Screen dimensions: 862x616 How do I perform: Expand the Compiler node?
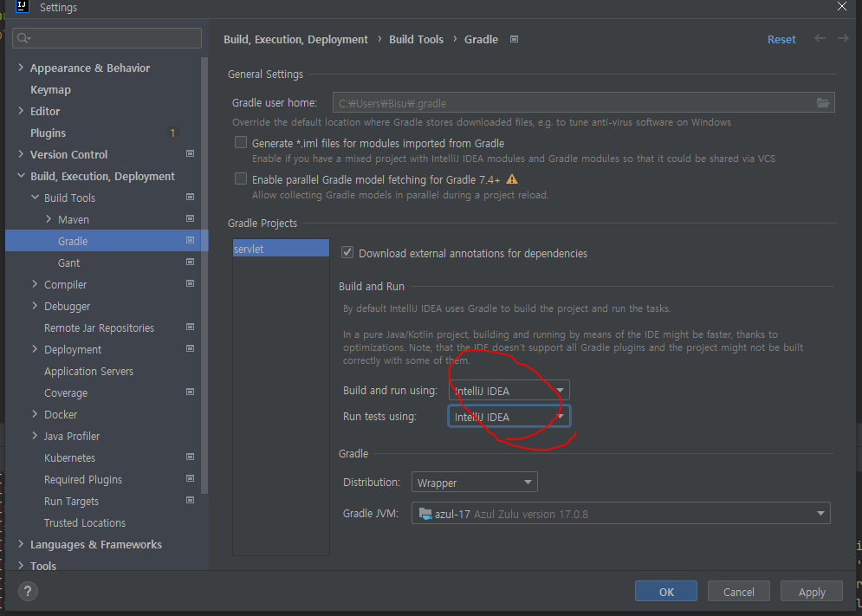click(x=35, y=284)
